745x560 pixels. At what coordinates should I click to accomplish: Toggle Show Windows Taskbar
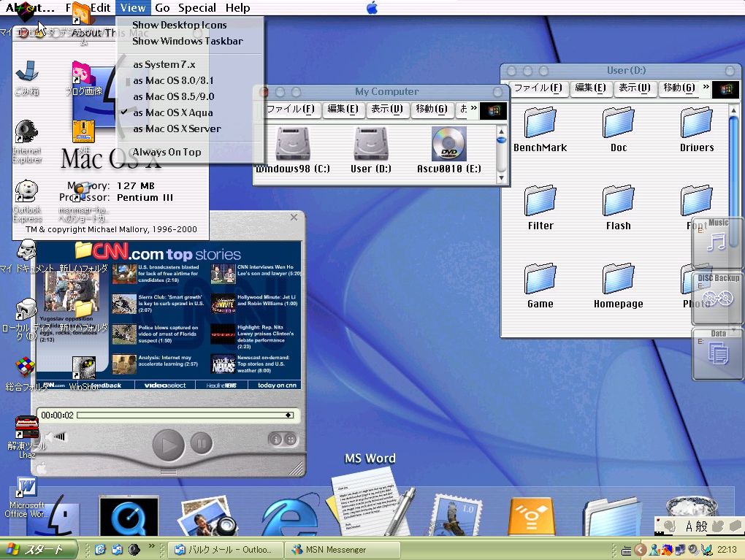pyautogui.click(x=189, y=41)
